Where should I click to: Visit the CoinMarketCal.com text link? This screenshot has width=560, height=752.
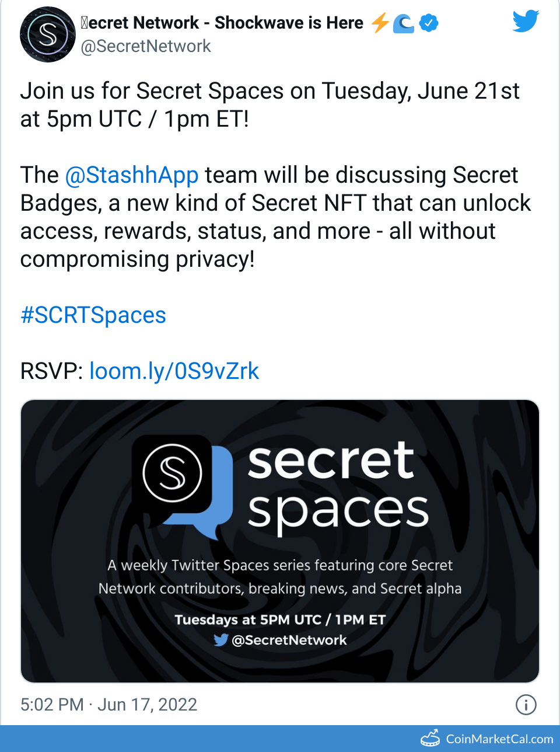[x=499, y=739]
